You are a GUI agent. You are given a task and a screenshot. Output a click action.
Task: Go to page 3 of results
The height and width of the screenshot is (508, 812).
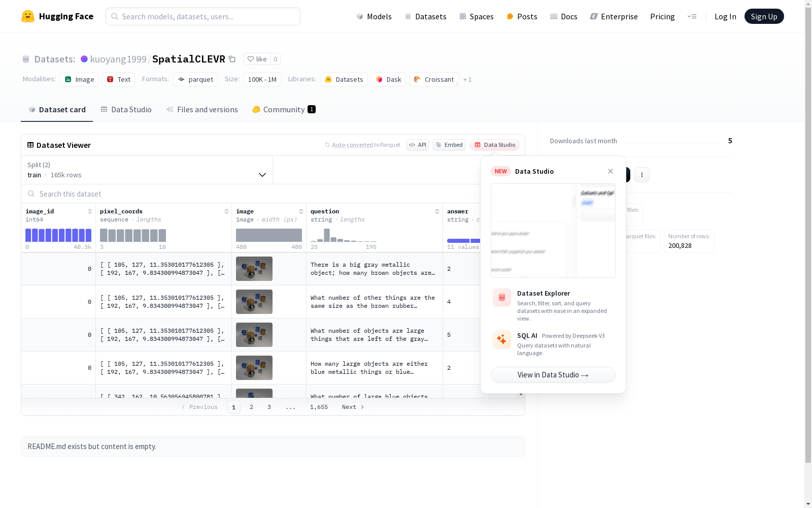pos(269,407)
